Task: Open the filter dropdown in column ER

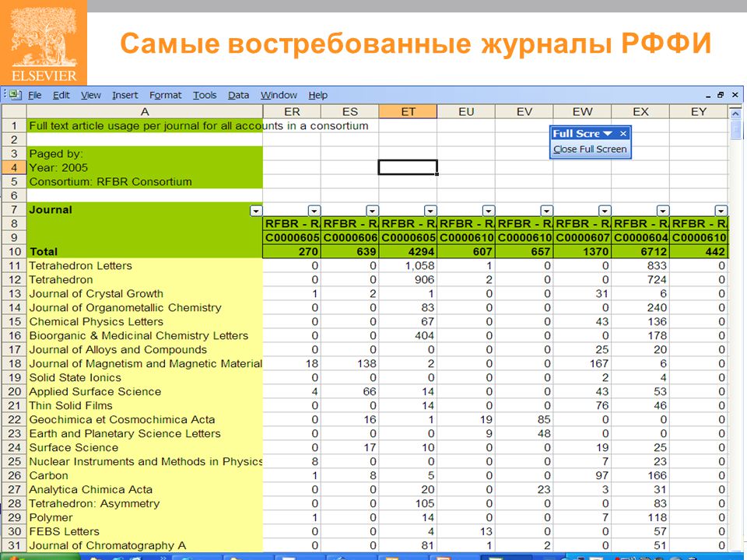Action: pos(314,211)
